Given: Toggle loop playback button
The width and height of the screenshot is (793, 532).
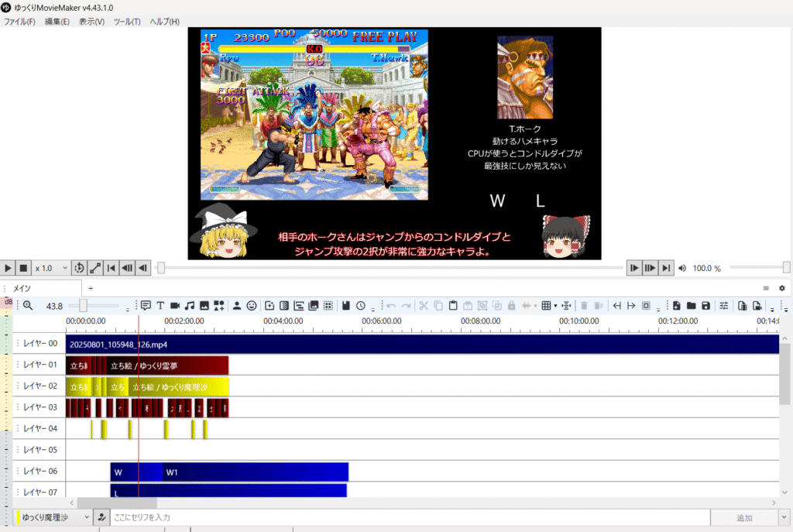Looking at the screenshot, I should coord(80,268).
